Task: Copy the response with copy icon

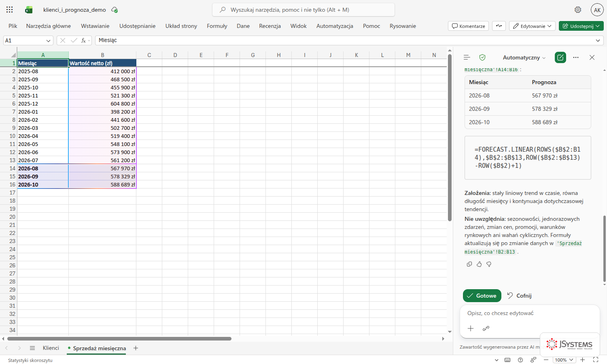Action: click(469, 264)
